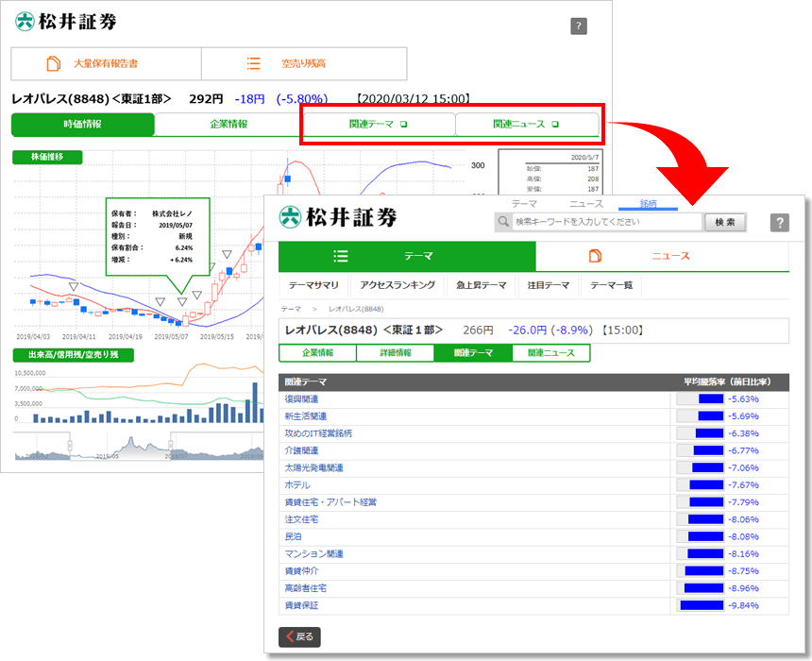Open 注目テーマ submenu
Viewport: 812px width, 661px height.
coord(549,285)
